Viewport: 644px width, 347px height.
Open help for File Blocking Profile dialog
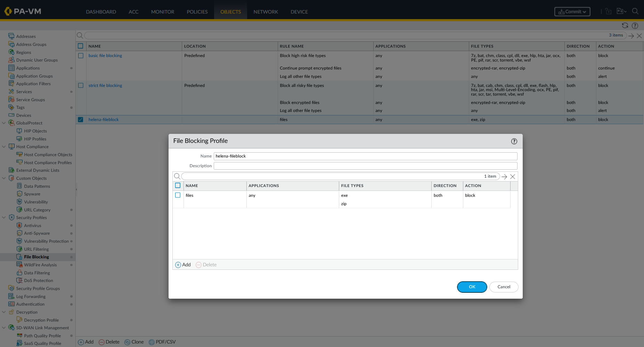point(514,141)
